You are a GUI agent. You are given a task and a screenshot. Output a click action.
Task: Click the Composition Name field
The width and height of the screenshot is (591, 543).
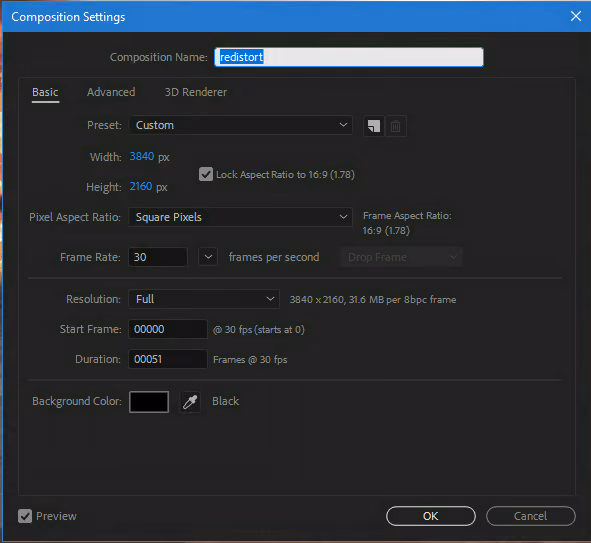click(x=349, y=57)
